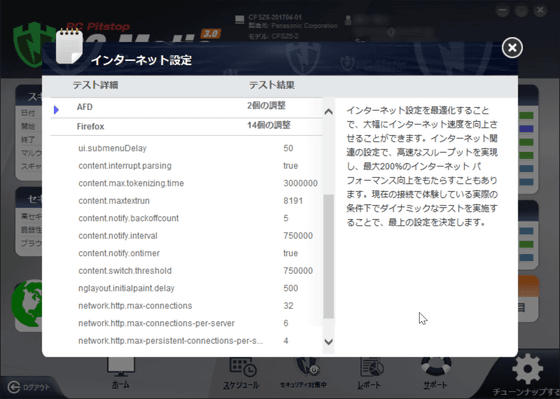The image size is (560, 399).
Task: Select content.notify.interval setting
Action: (x=118, y=236)
